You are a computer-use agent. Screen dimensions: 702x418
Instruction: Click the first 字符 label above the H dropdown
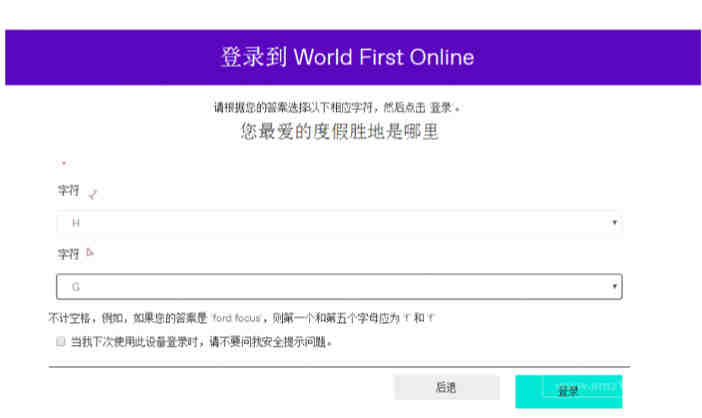[x=68, y=191]
